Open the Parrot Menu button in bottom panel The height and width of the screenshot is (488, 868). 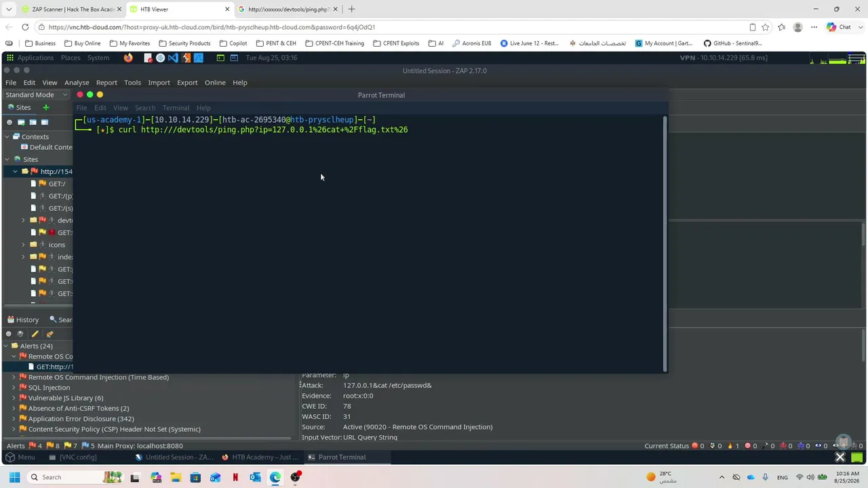pos(20,457)
